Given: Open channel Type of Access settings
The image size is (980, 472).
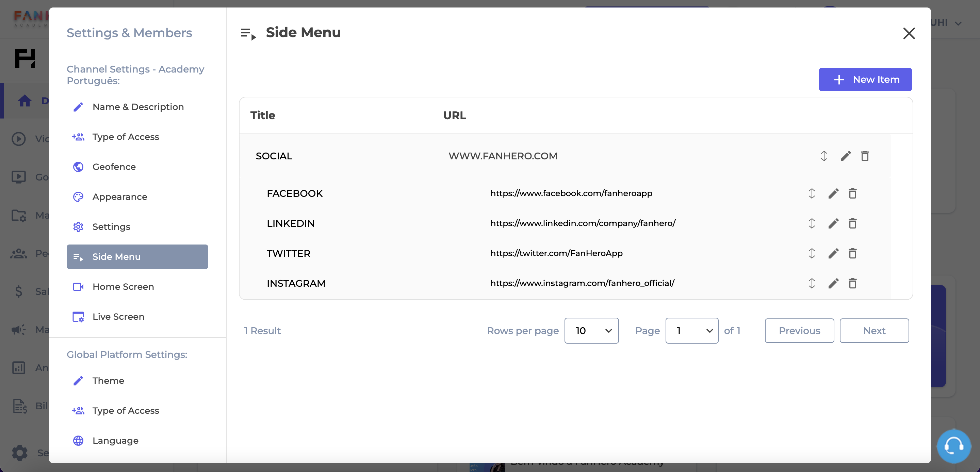Looking at the screenshot, I should (x=137, y=137).
